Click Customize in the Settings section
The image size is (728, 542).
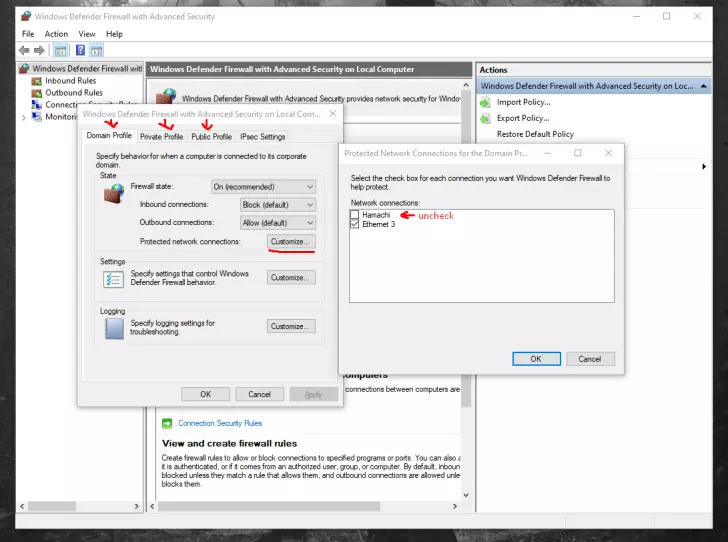point(291,278)
